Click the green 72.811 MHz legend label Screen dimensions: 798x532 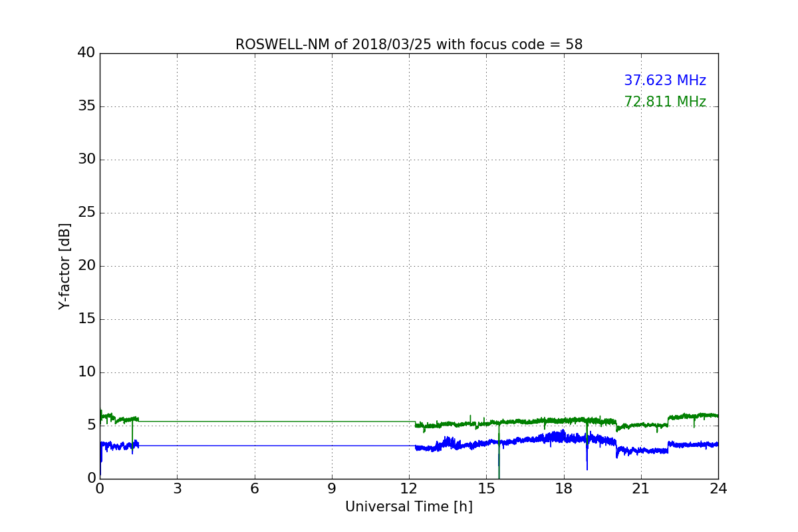pos(665,102)
